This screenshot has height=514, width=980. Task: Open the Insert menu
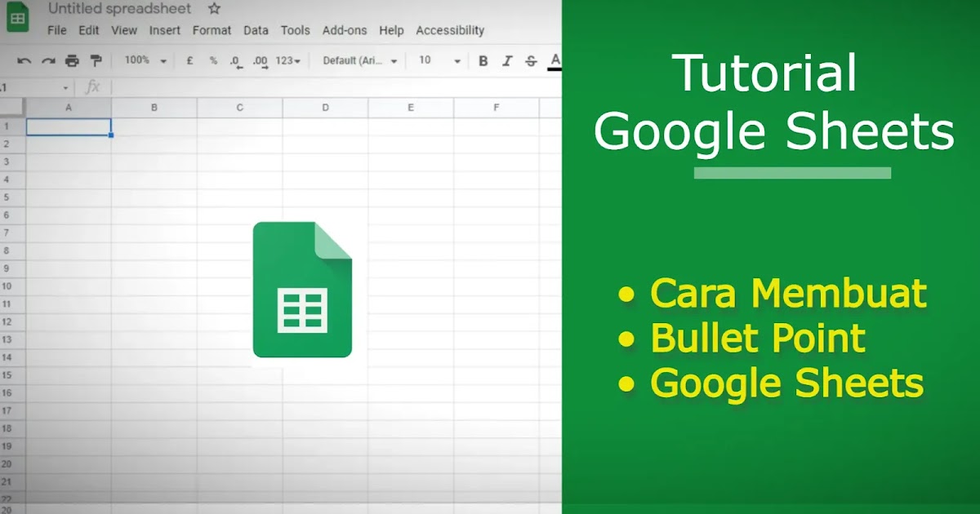[164, 30]
